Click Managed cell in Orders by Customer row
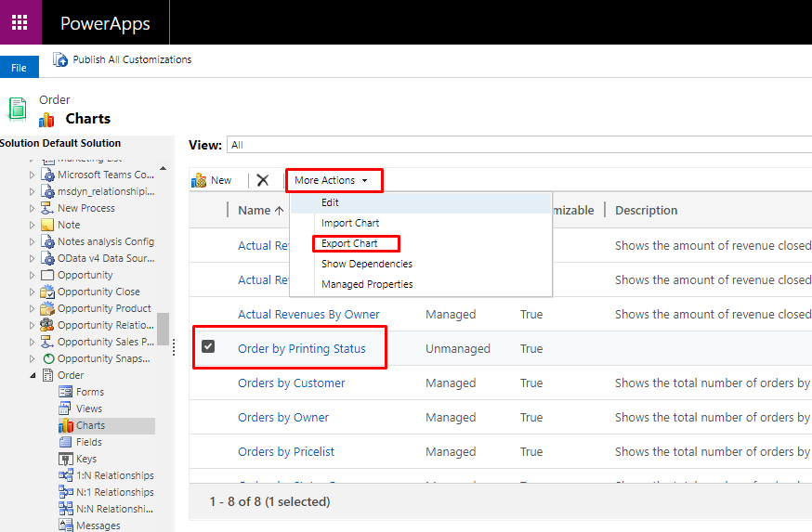812x532 pixels. [451, 383]
